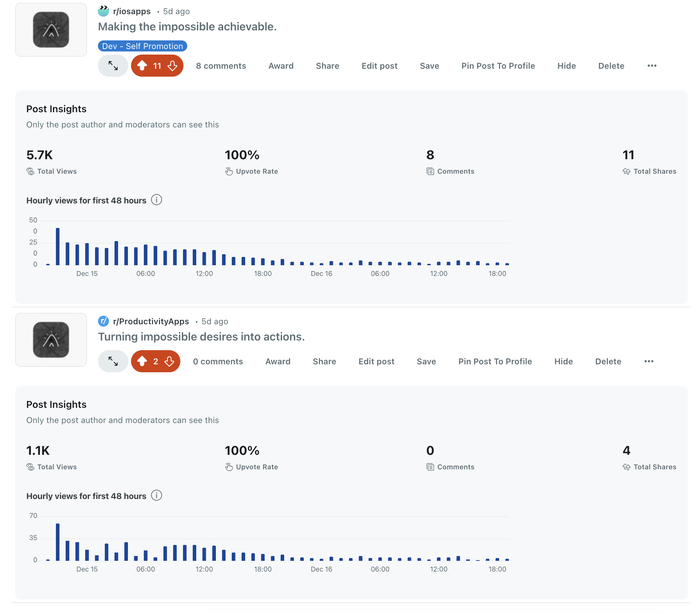The height and width of the screenshot is (614, 700).
Task: Show info about second post's hourly views
Action: [x=157, y=496]
